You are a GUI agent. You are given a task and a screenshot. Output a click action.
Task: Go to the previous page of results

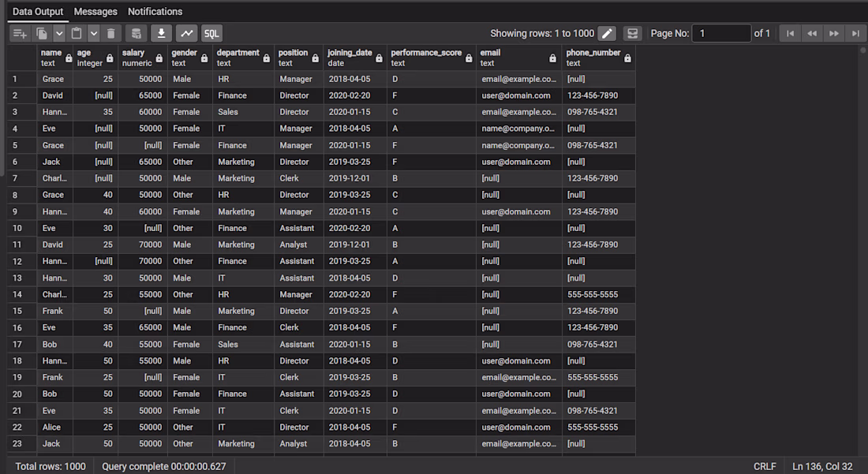coord(811,33)
